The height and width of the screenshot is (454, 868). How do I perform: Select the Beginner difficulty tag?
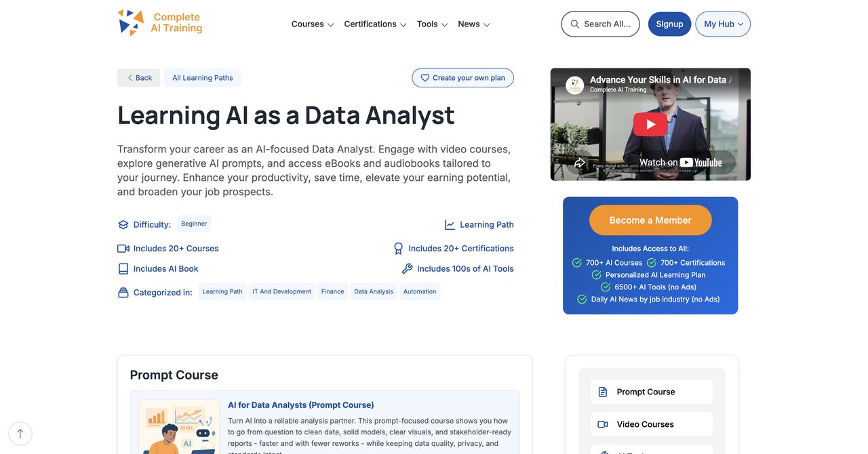point(194,224)
